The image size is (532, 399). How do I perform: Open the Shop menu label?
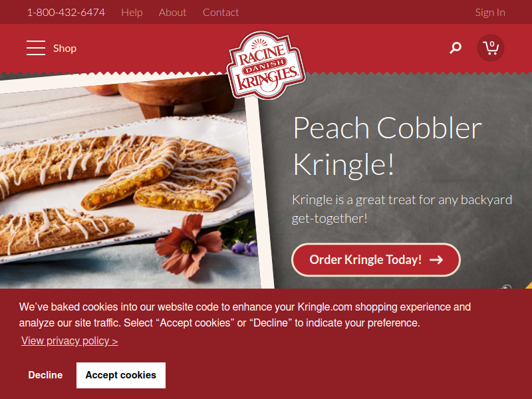[65, 49]
